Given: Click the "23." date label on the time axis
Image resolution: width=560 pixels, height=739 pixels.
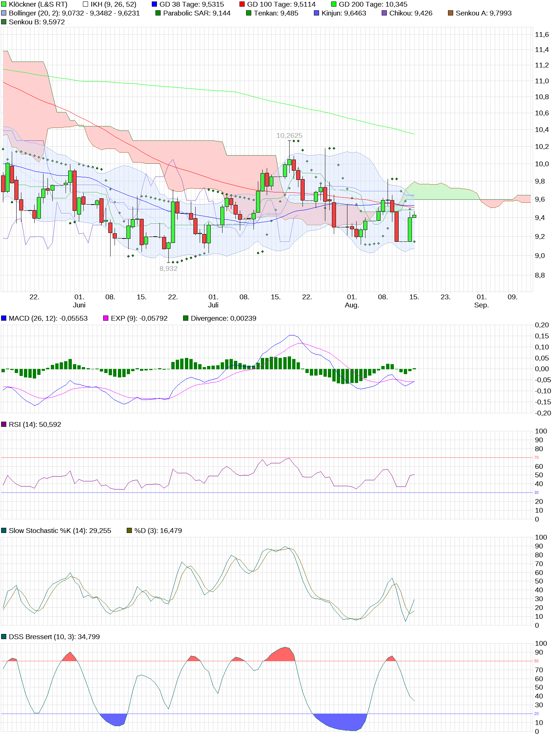Looking at the screenshot, I should 445,297.
